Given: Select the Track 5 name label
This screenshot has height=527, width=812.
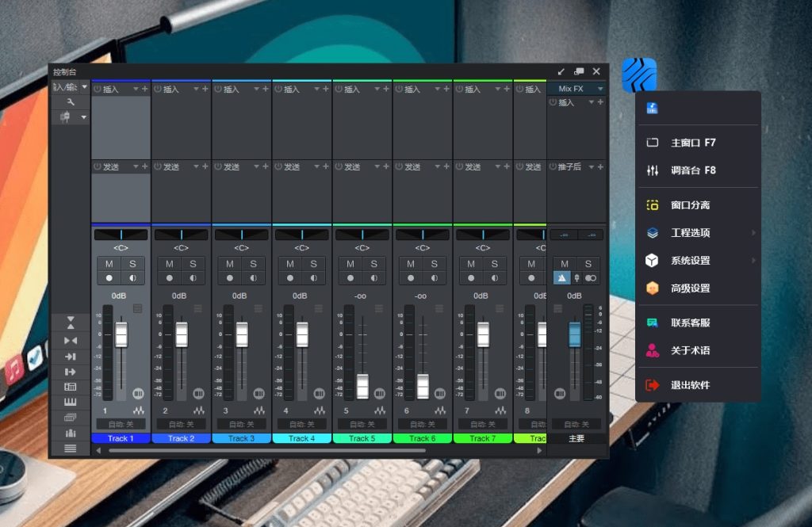Looking at the screenshot, I should pyautogui.click(x=362, y=438).
